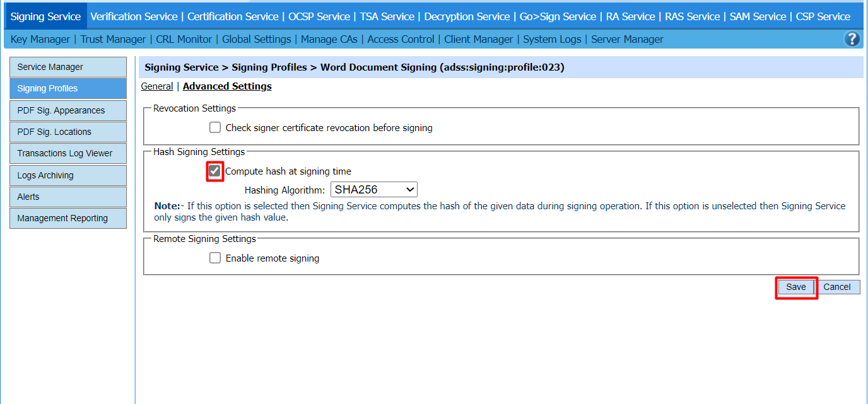The image size is (868, 404).
Task: Open Service Manager in sidebar
Action: point(68,67)
